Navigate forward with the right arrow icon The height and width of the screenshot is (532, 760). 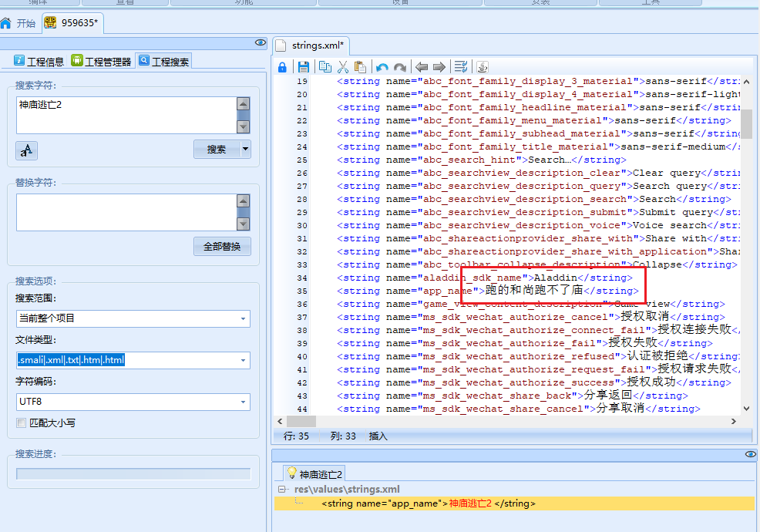click(x=439, y=67)
